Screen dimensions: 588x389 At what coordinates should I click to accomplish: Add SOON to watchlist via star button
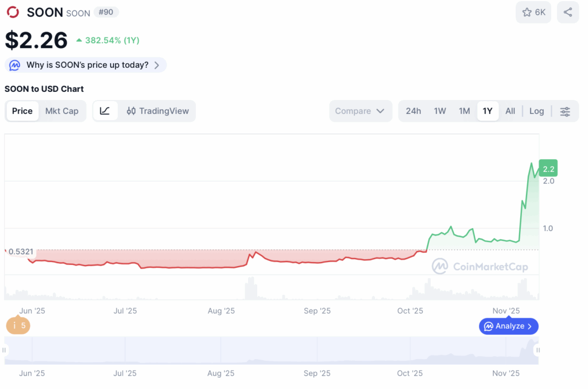[533, 13]
